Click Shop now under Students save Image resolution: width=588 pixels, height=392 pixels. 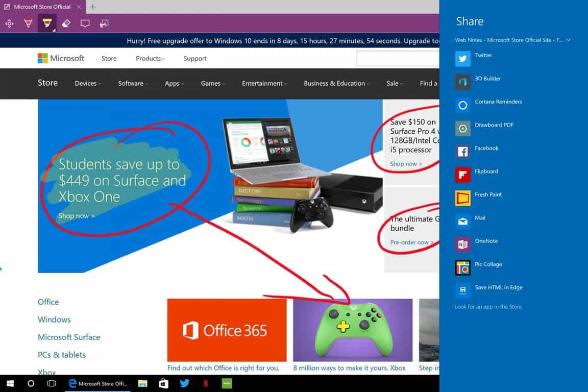[x=77, y=216]
